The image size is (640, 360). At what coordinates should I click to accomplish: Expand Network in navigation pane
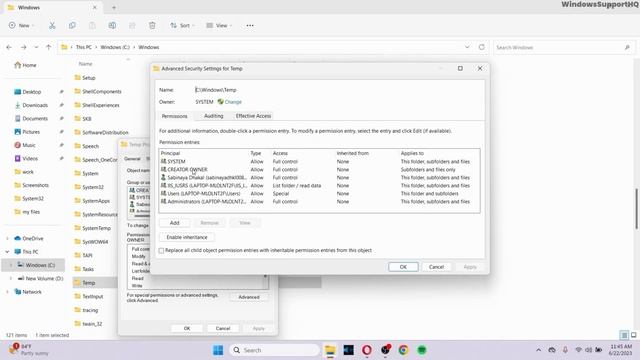coord(7,292)
